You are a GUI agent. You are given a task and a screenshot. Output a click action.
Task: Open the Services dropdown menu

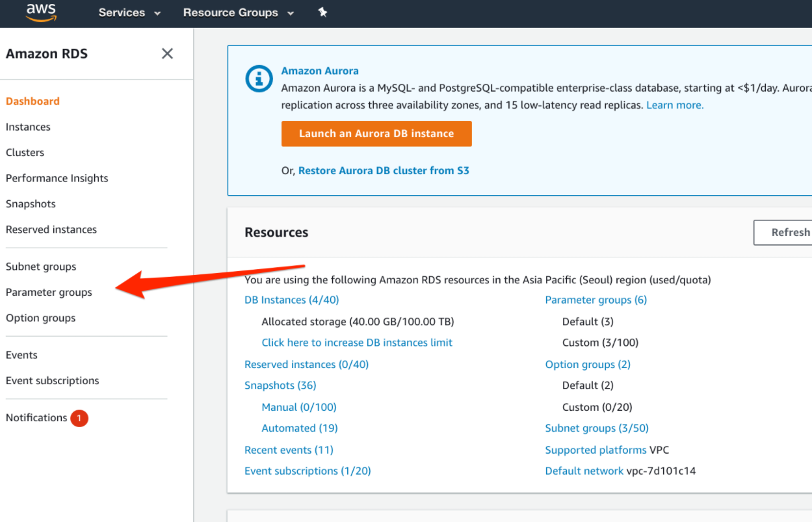point(129,12)
